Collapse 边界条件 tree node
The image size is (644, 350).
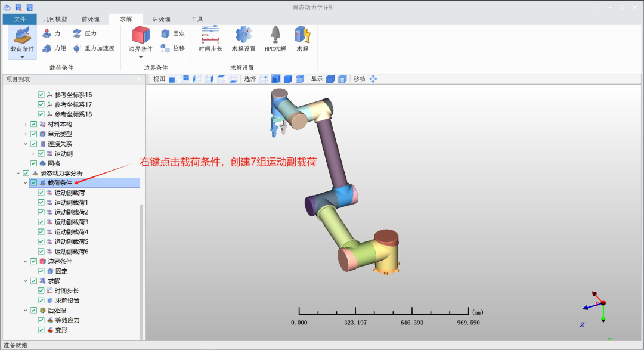[x=26, y=261]
